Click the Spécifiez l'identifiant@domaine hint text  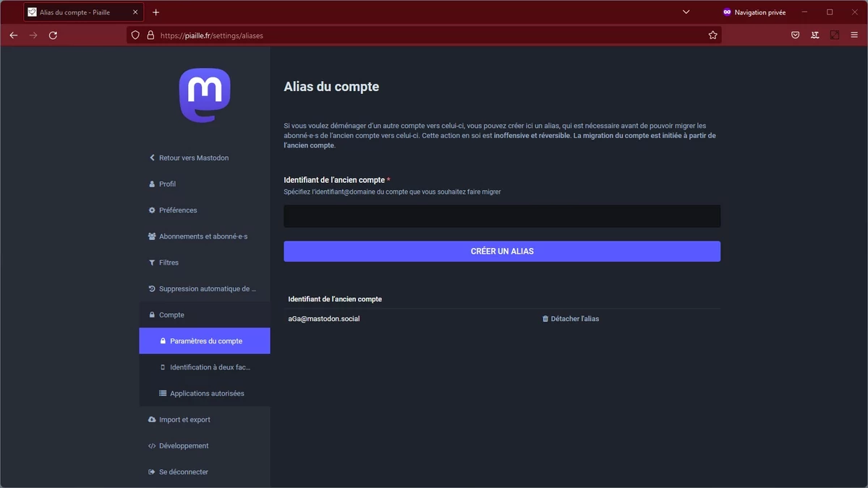pyautogui.click(x=392, y=192)
